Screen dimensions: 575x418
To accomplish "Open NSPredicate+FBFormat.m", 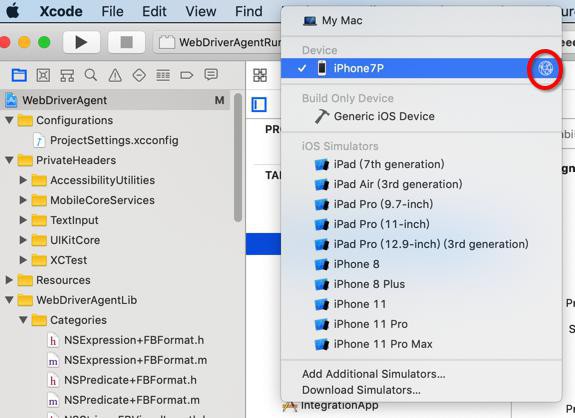I will click(x=132, y=400).
